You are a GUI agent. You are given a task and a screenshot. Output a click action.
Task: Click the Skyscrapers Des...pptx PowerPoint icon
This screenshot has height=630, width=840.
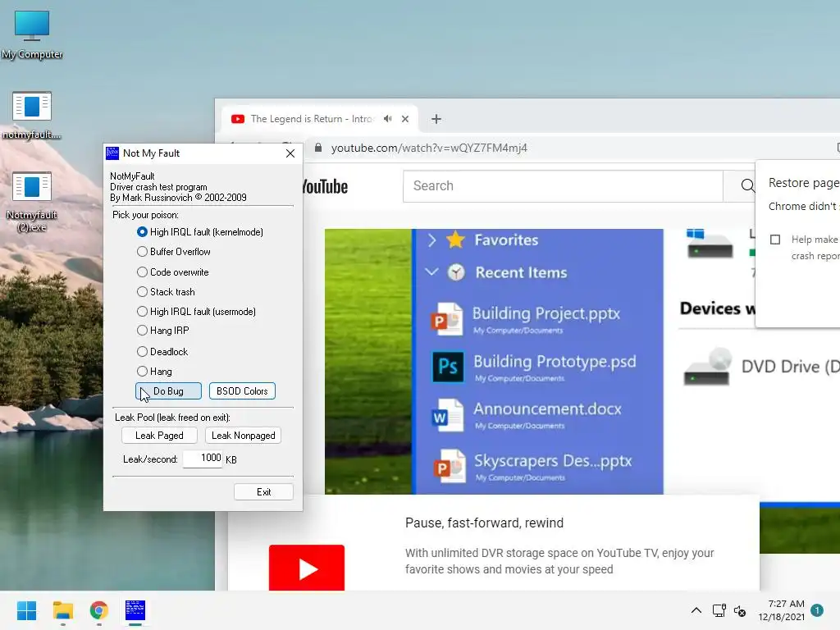pos(449,466)
